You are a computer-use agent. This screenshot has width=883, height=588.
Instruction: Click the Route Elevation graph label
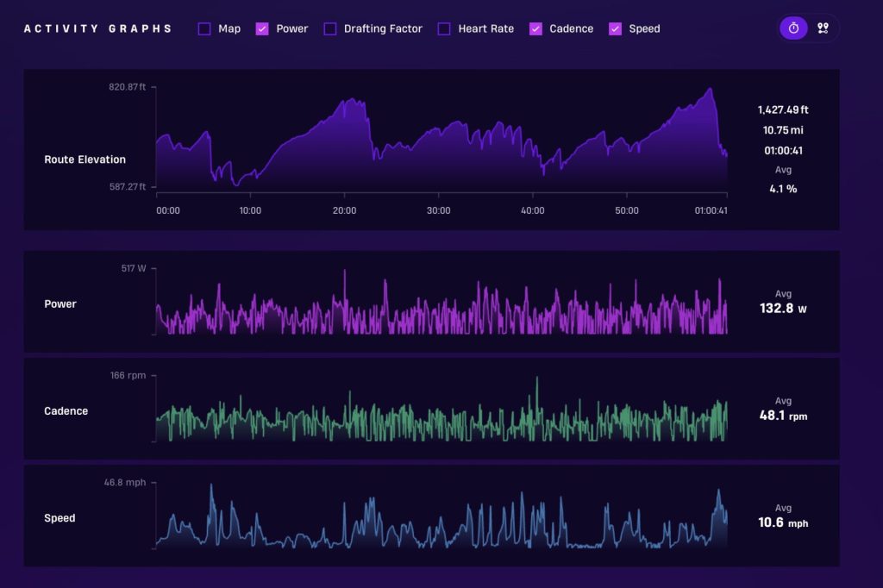click(85, 160)
